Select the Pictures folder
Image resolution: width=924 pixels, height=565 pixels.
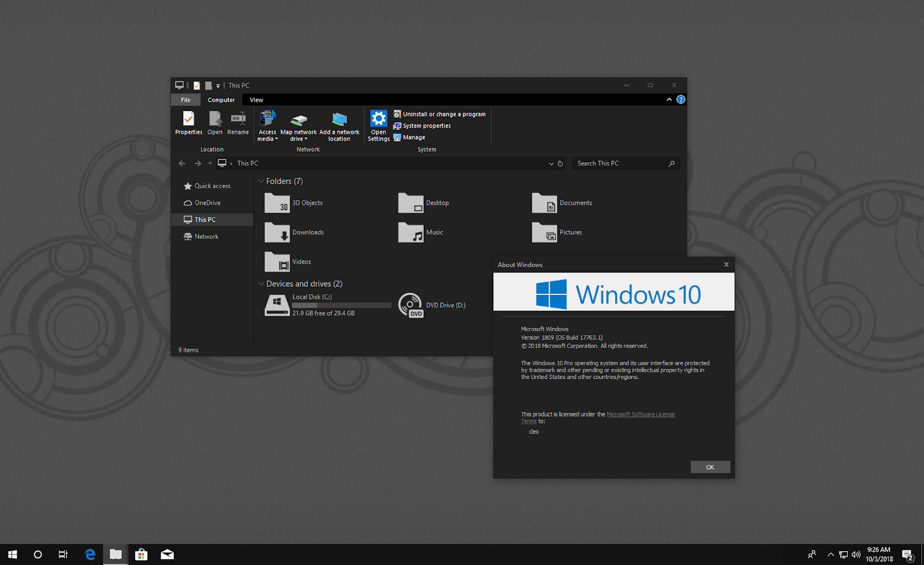557,233
